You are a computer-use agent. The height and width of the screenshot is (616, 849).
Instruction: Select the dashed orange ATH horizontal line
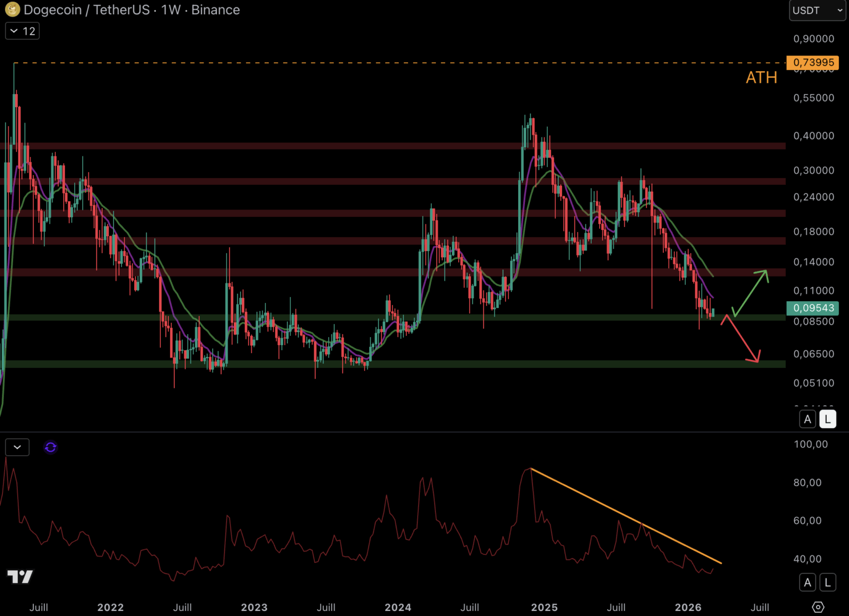pos(399,63)
